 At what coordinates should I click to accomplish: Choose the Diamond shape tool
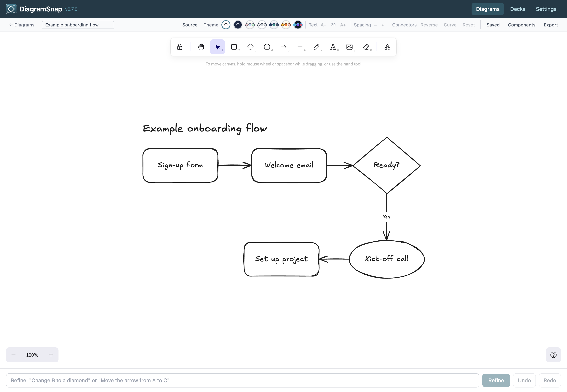[x=250, y=47]
